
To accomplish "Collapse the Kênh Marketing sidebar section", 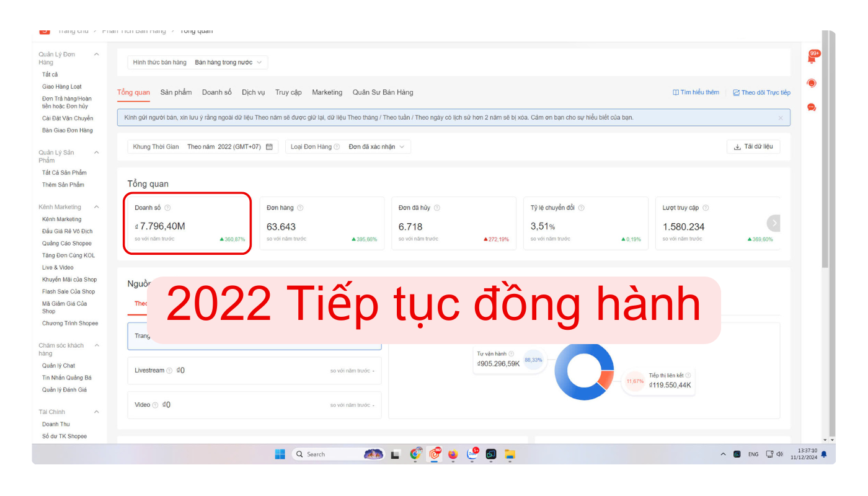I will 96,207.
